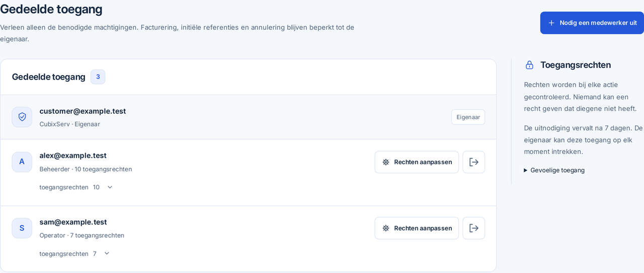Click the 'A' avatar for alex@example.test

tap(22, 162)
